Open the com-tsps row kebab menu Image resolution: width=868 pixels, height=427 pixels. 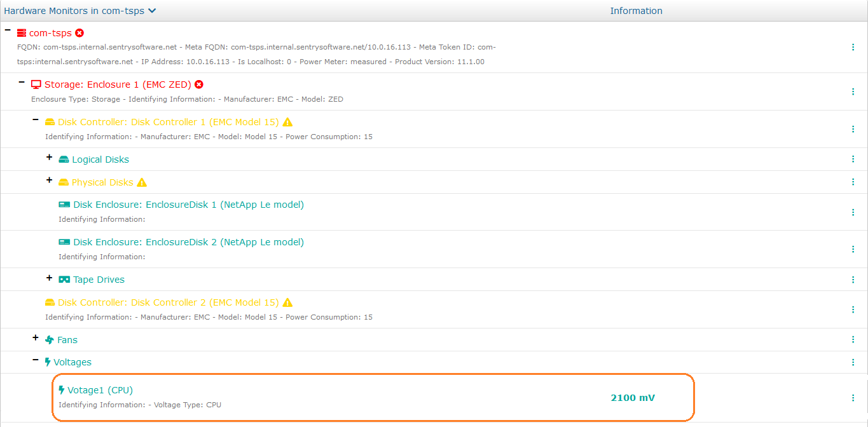853,47
